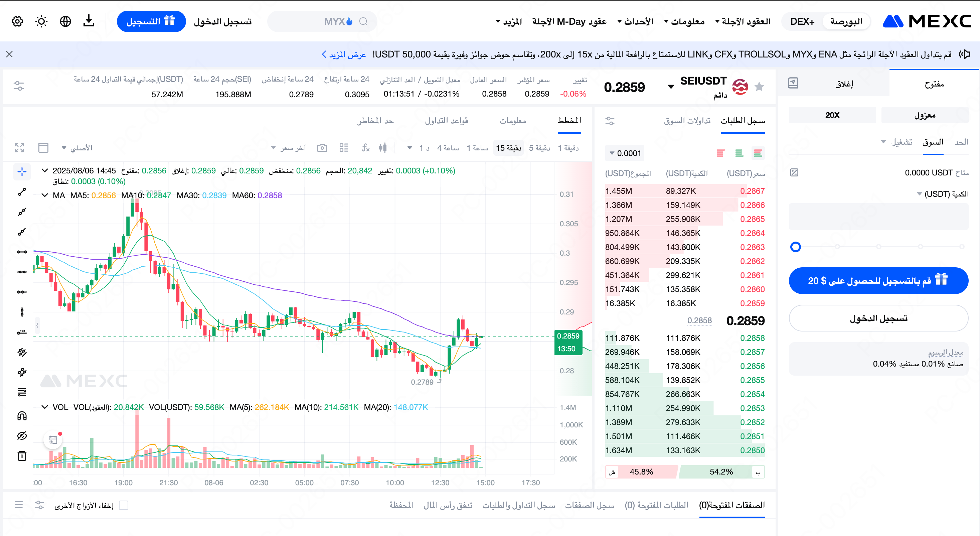The height and width of the screenshot is (536, 980).
Task: Show buy orders only view
Action: (x=739, y=153)
